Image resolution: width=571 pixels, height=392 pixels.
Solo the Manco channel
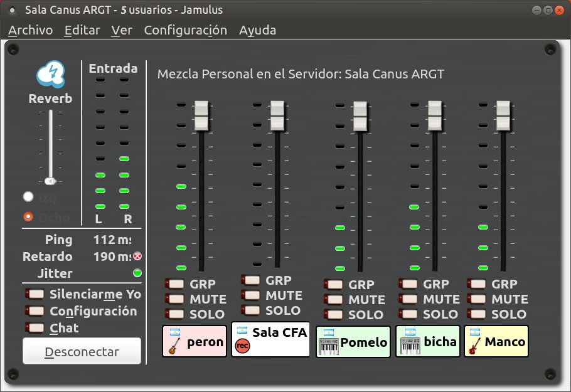pos(476,314)
